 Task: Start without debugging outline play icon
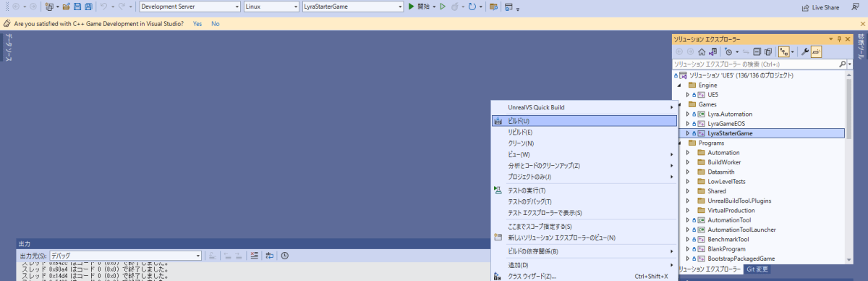(443, 7)
